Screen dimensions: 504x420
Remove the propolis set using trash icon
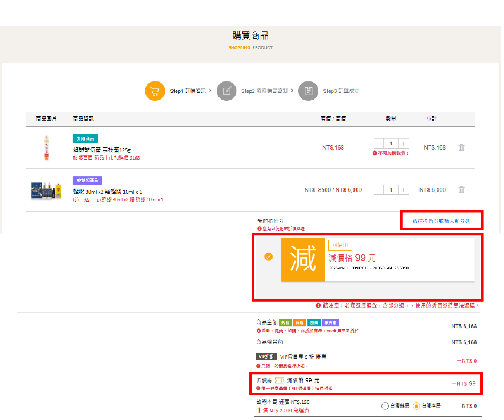click(x=461, y=190)
